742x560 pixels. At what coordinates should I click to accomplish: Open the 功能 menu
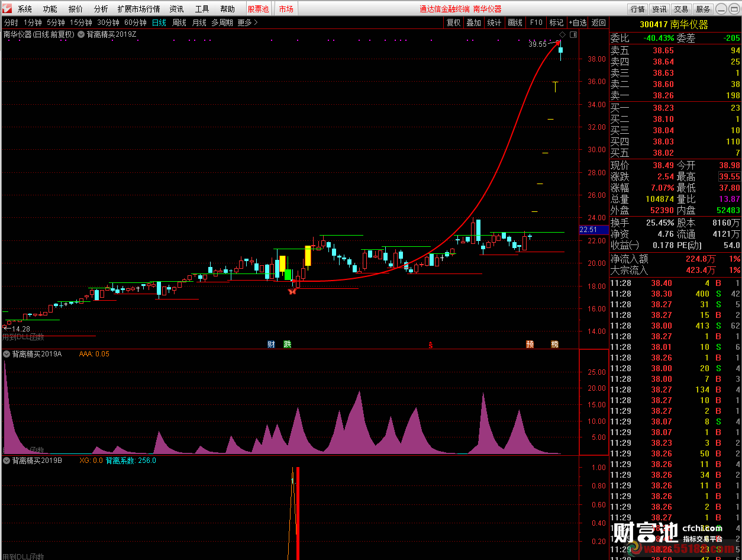[x=50, y=9]
